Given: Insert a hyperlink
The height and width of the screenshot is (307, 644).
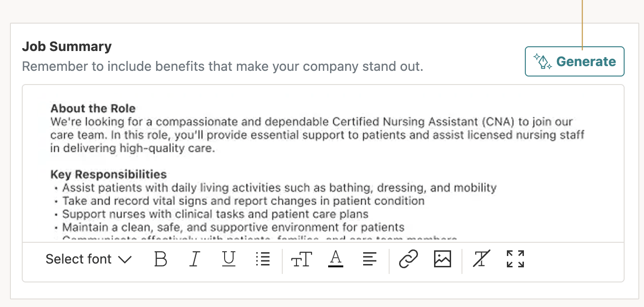Looking at the screenshot, I should pyautogui.click(x=408, y=259).
